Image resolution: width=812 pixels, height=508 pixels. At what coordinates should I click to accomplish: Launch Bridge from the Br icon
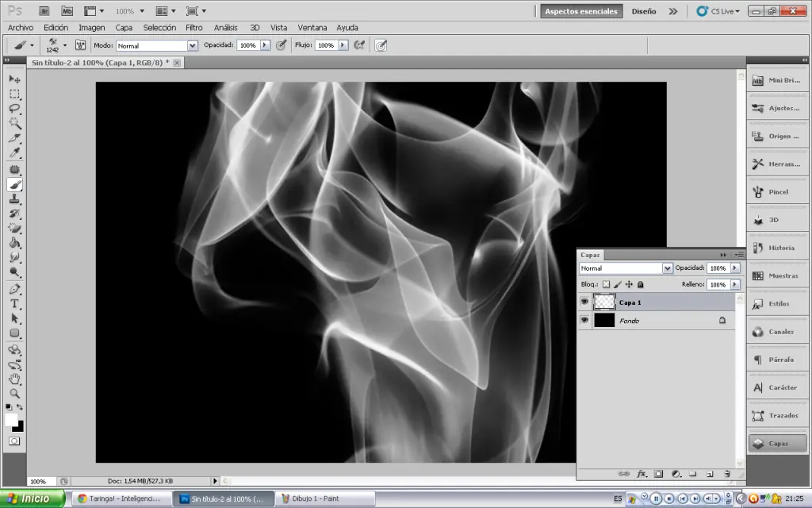(44, 11)
